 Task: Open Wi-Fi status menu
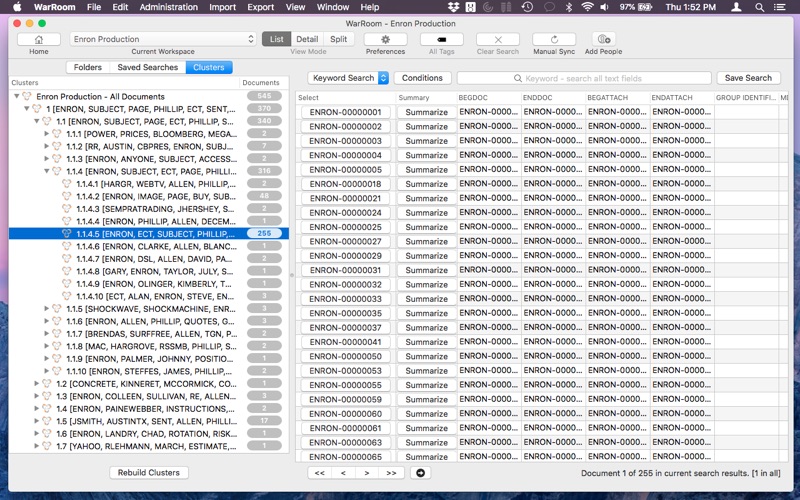click(587, 7)
